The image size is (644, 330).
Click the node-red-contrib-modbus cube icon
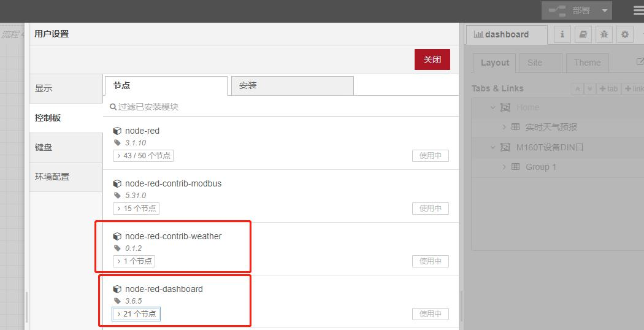(117, 183)
